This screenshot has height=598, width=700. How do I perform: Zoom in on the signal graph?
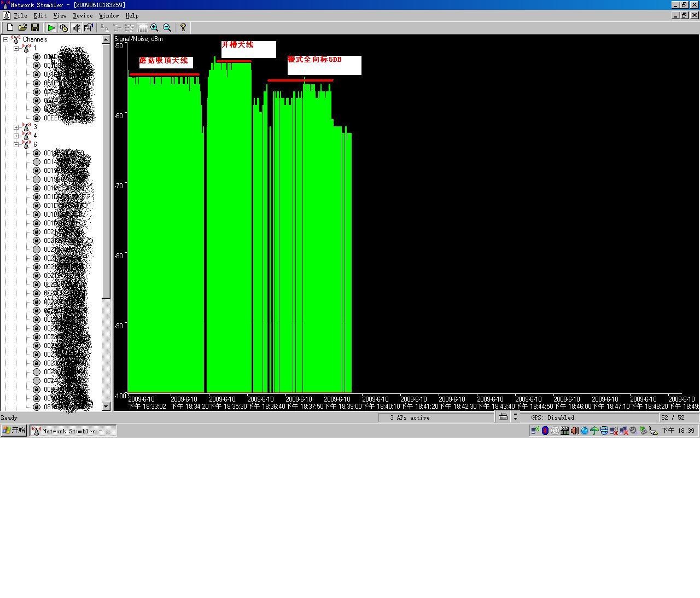[155, 27]
